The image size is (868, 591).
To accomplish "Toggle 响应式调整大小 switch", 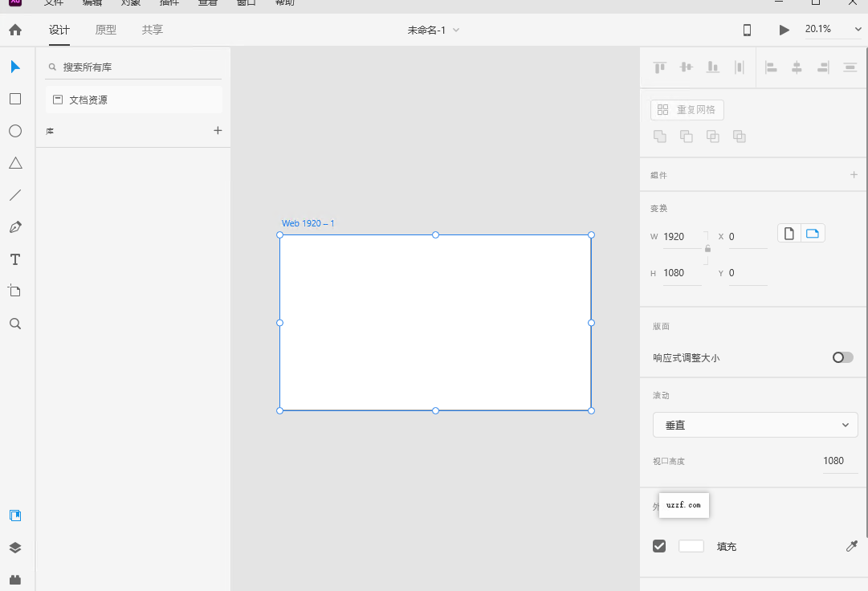I will (842, 357).
